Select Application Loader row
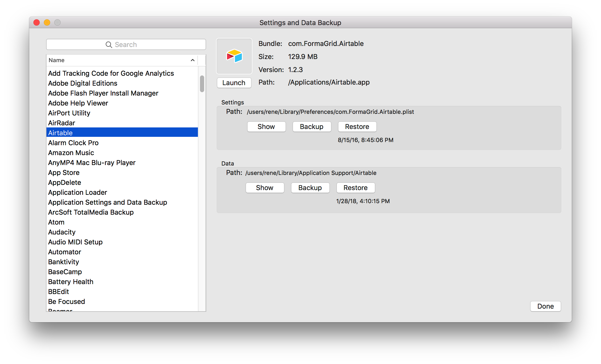601x364 pixels. [122, 192]
